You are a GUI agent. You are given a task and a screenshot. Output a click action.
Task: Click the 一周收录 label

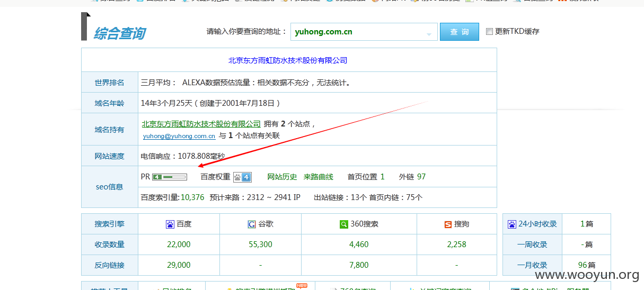point(532,244)
